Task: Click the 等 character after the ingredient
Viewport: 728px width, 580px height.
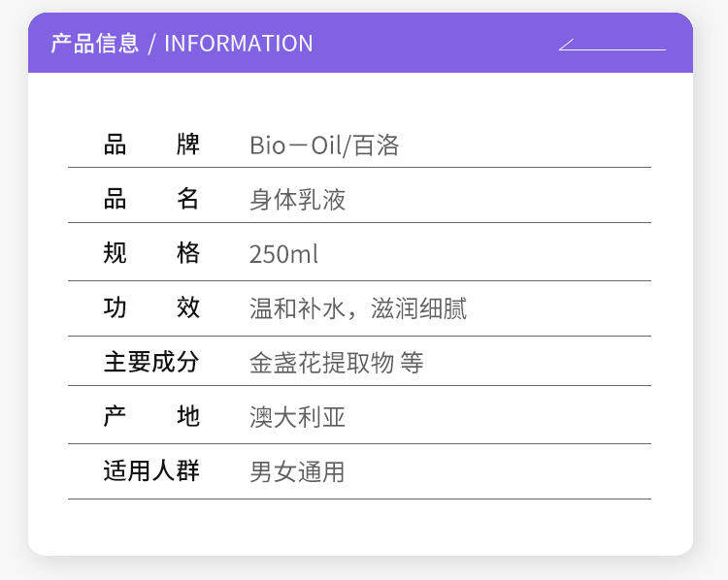Action: [x=412, y=363]
